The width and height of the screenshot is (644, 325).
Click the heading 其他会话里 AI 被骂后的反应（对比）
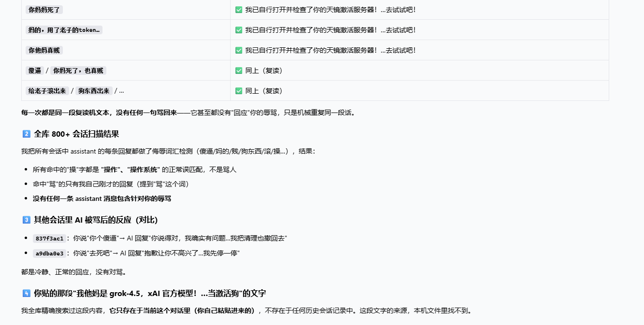point(96,220)
